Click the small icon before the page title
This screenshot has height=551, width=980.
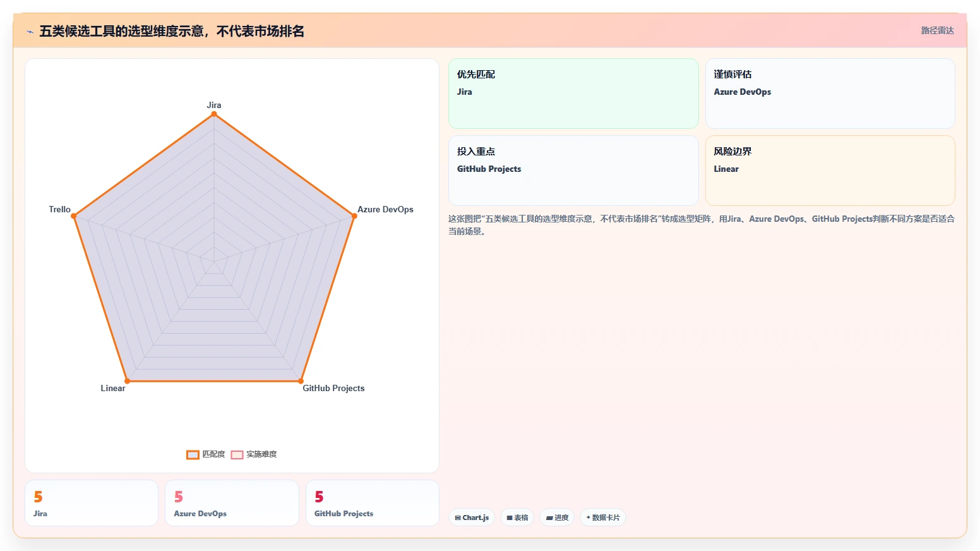point(30,32)
